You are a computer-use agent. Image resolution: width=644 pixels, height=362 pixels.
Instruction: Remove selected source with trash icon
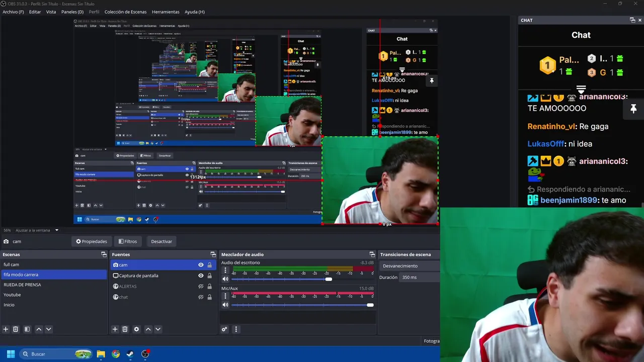[125, 329]
